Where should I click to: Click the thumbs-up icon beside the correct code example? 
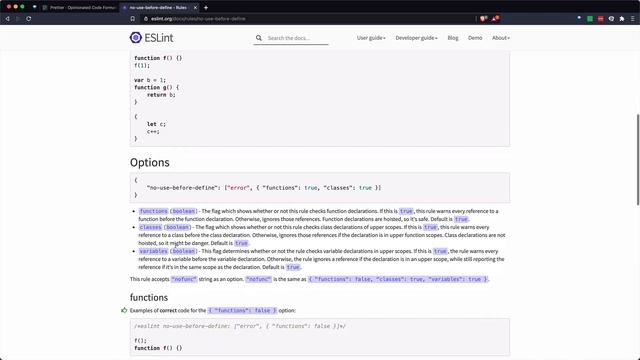click(124, 310)
